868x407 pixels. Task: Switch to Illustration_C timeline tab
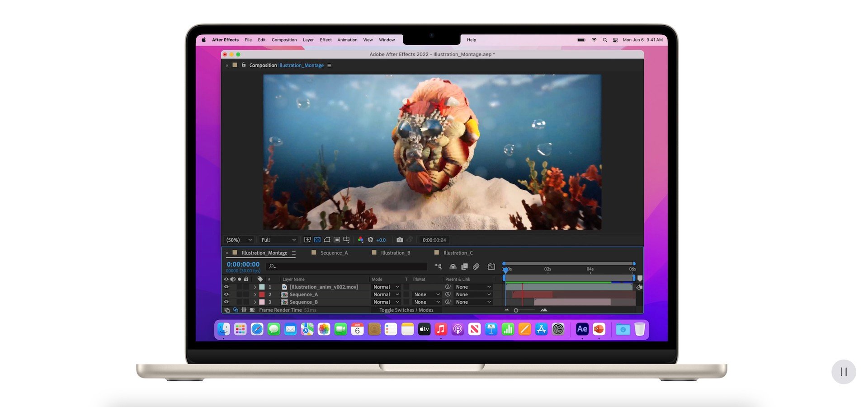point(458,253)
